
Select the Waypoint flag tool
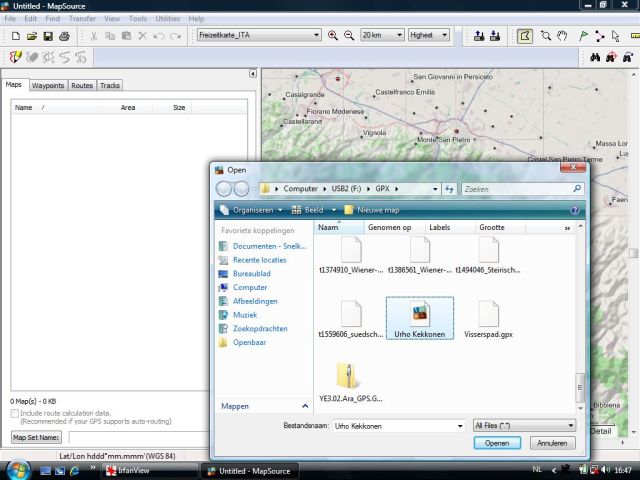click(582, 36)
